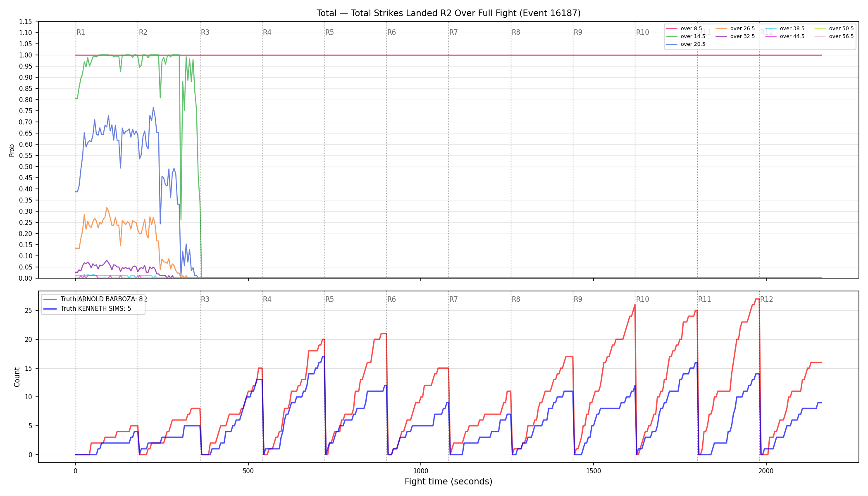Click the 2000 tick on the x-axis
Screen dimensions: 868x496
tap(766, 471)
